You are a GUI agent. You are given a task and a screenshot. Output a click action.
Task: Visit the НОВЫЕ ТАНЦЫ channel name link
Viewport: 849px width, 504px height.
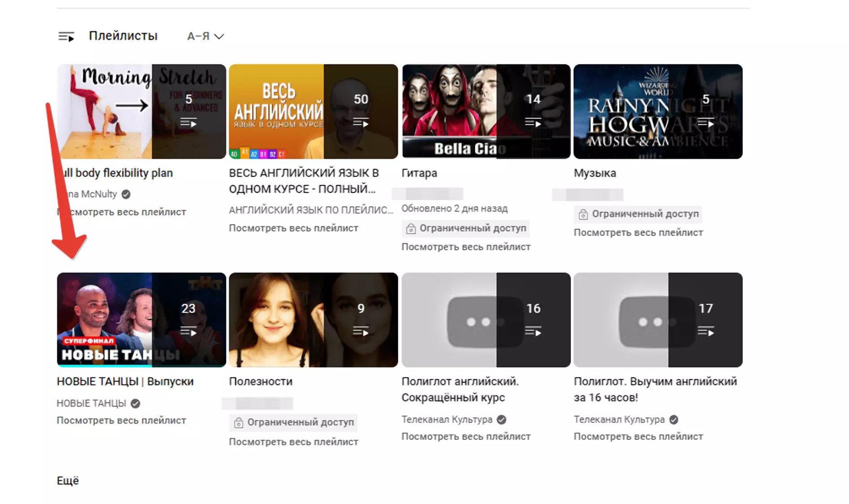pos(91,403)
